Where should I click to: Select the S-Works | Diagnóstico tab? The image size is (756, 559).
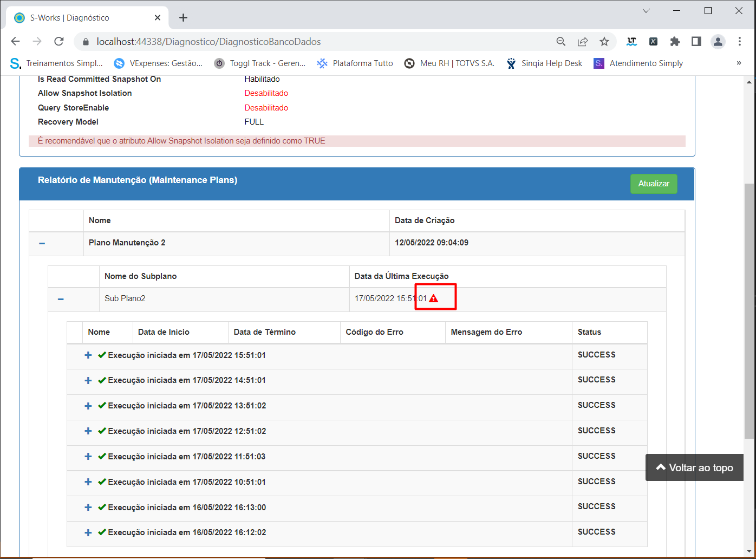(87, 18)
